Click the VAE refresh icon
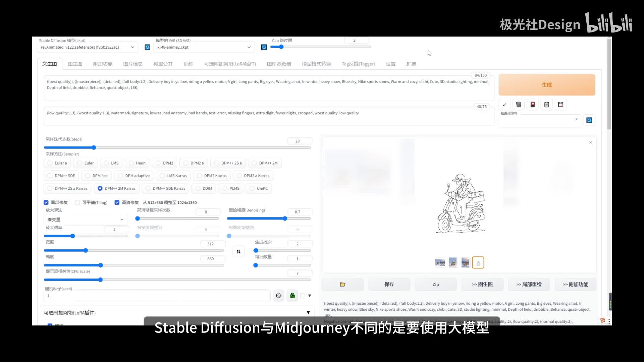Image resolution: width=644 pixels, height=362 pixels. click(264, 47)
